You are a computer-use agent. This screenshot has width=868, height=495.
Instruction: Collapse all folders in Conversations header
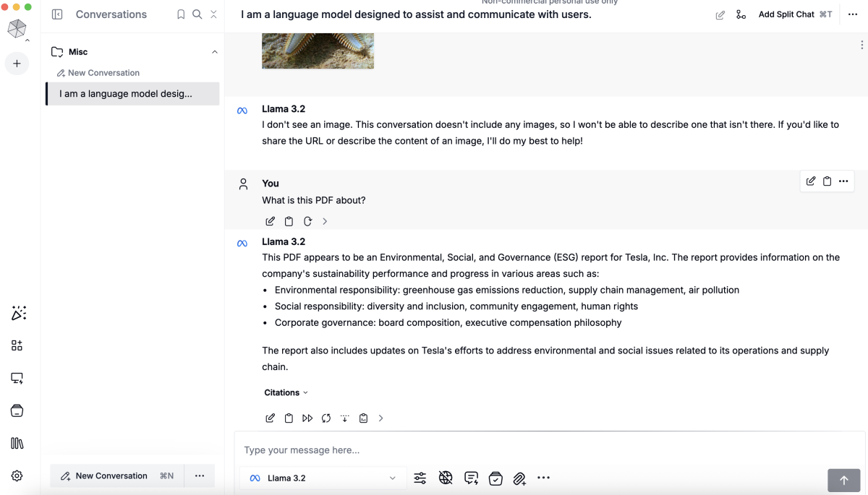[213, 14]
